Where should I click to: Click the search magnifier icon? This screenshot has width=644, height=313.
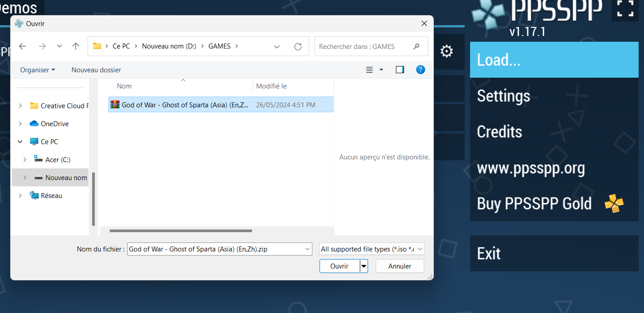pos(416,46)
